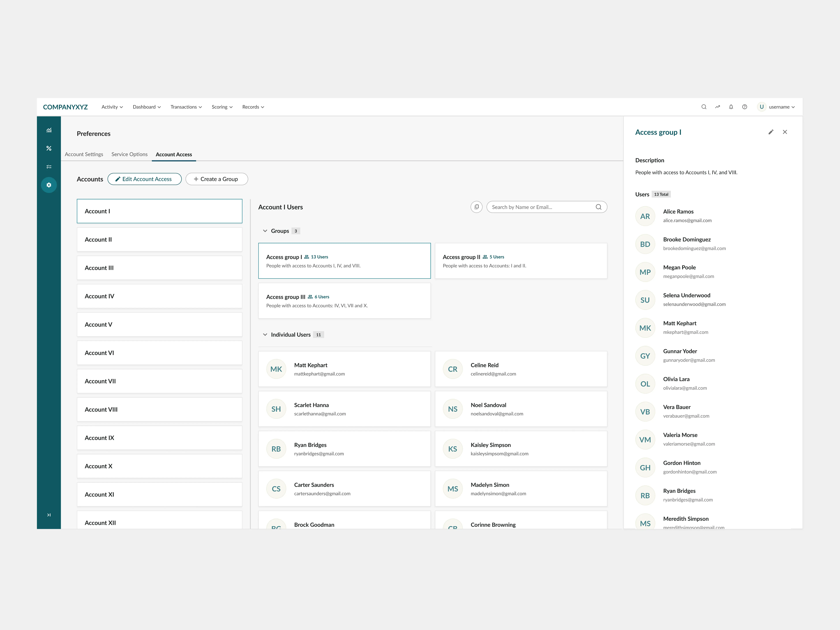Screen dimensions: 840x630
Task: Click the GY avatar of Gunnar Yoder
Action: pyautogui.click(x=645, y=356)
